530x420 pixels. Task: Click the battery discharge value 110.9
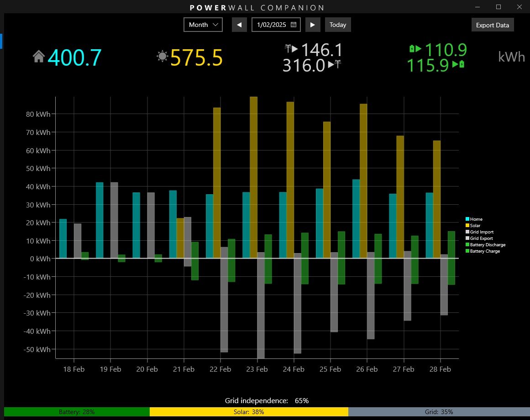(446, 50)
